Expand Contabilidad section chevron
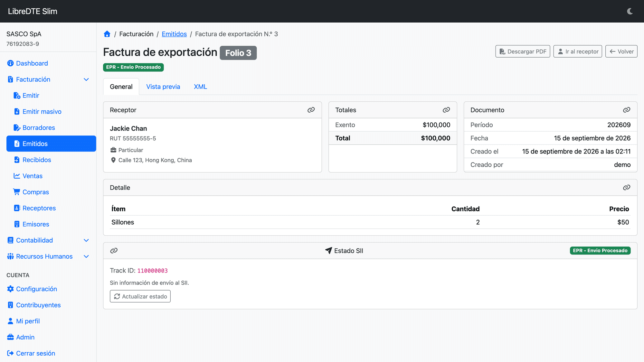This screenshot has width=644, height=362. click(86, 240)
